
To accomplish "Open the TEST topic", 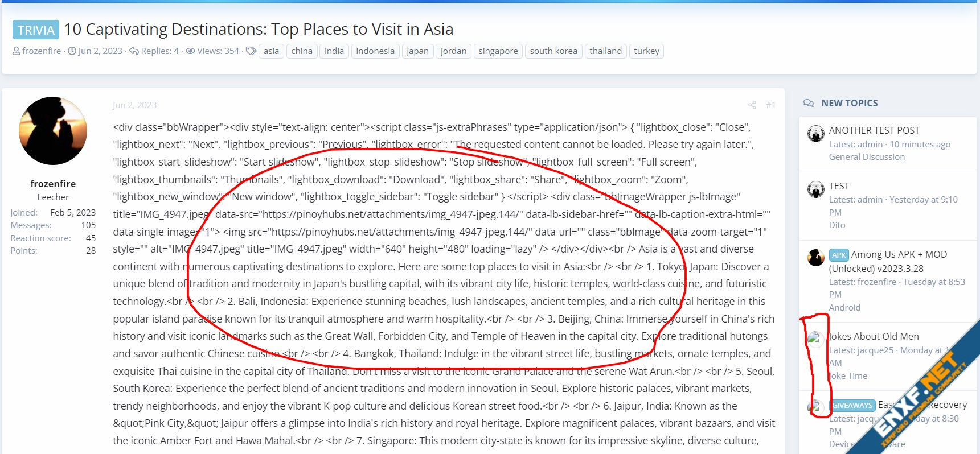I will pyautogui.click(x=839, y=186).
